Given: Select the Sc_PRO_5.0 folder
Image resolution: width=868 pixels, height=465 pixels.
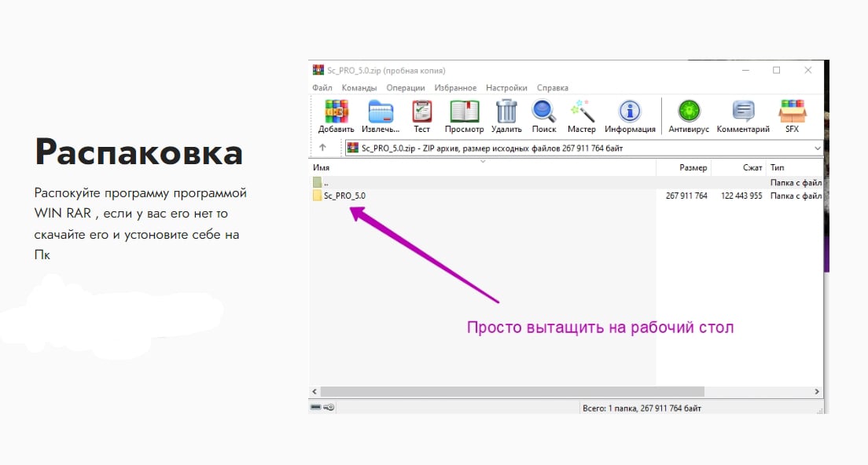Looking at the screenshot, I should [344, 196].
